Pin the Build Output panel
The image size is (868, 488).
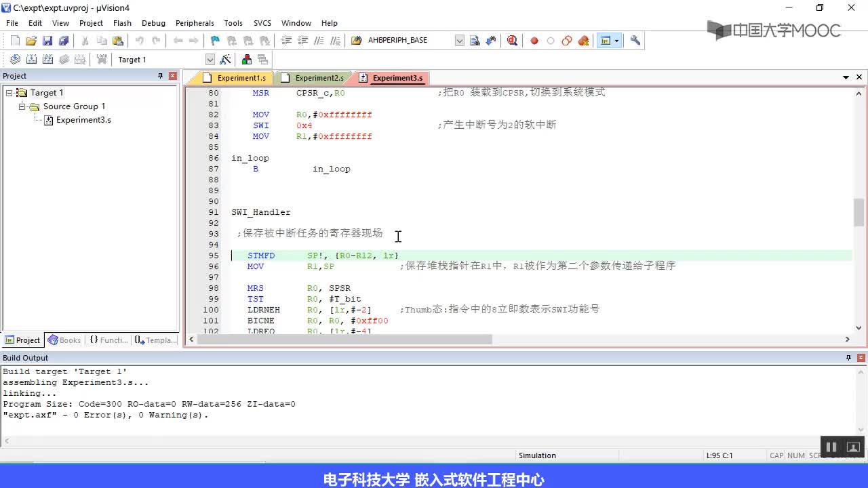click(x=848, y=358)
